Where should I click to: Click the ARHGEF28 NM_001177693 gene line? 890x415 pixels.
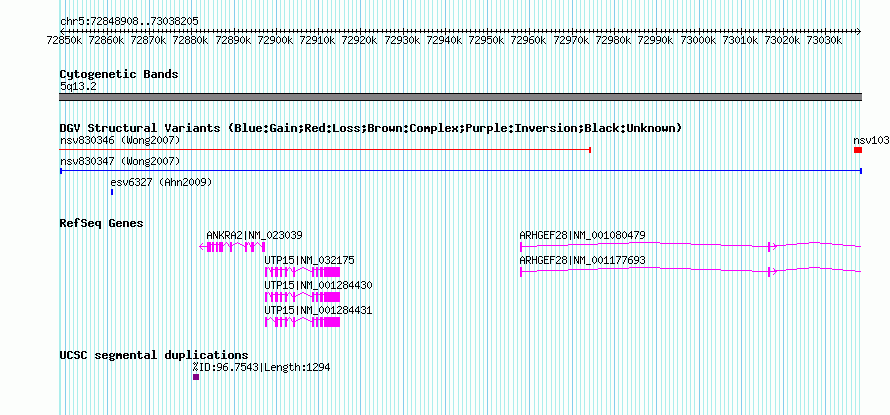[691, 271]
